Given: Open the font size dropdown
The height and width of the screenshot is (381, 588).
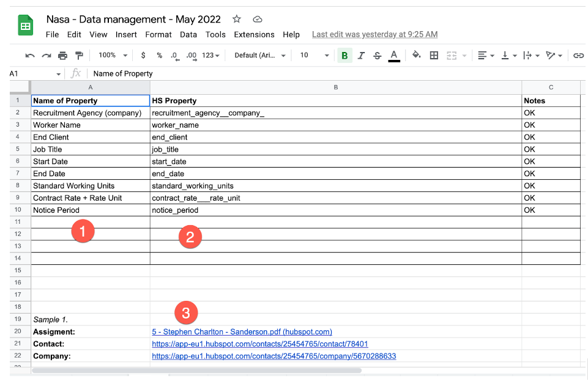Looking at the screenshot, I should pyautogui.click(x=314, y=56).
